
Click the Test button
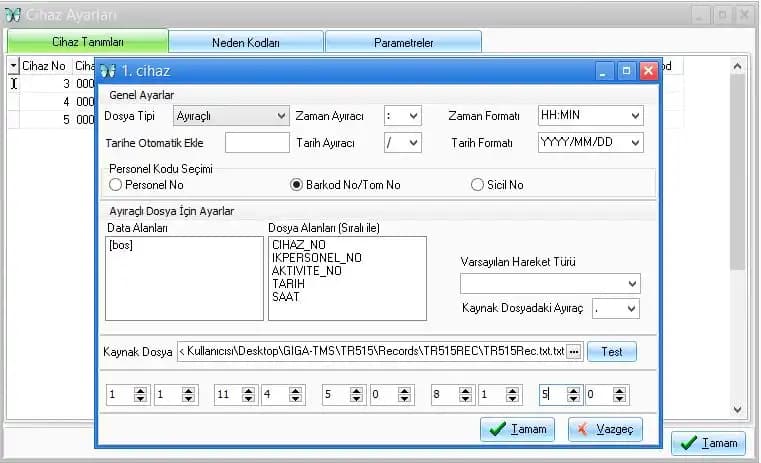point(611,352)
